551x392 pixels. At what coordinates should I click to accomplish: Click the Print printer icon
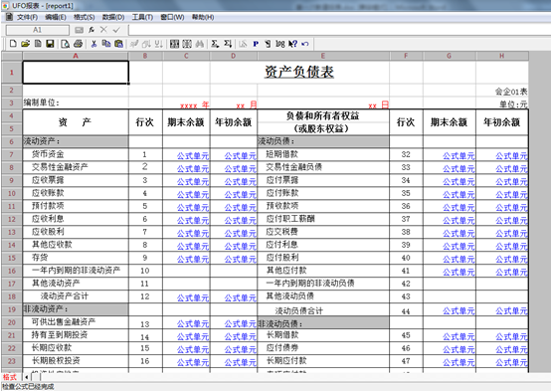[78, 44]
